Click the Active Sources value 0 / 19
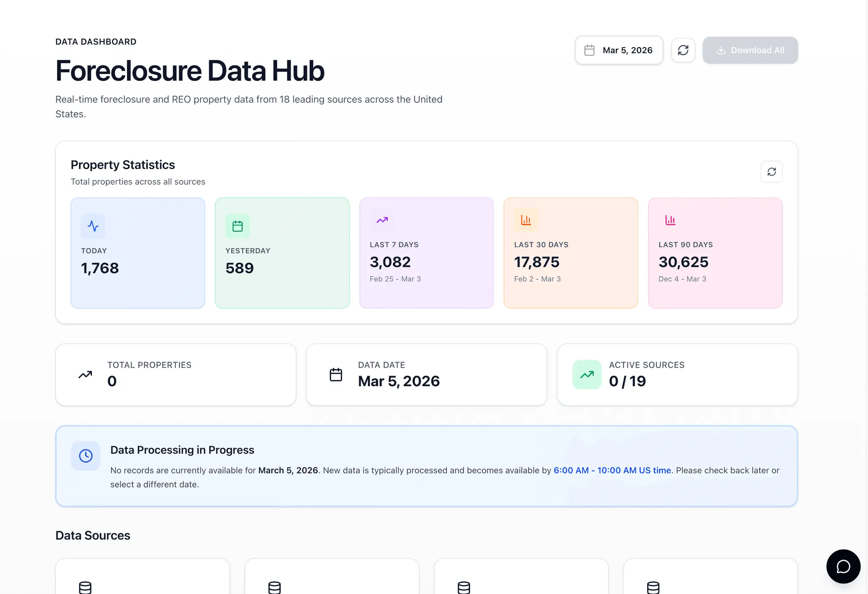 tap(627, 381)
